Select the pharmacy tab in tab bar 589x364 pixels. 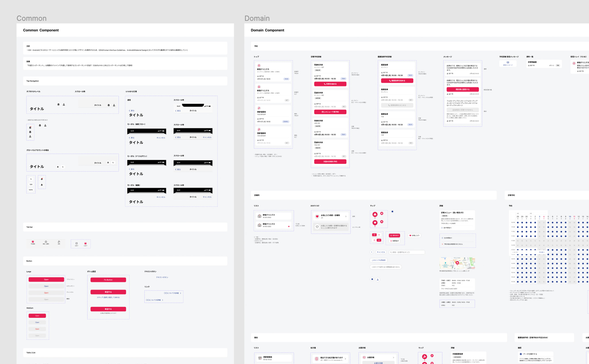tap(59, 242)
